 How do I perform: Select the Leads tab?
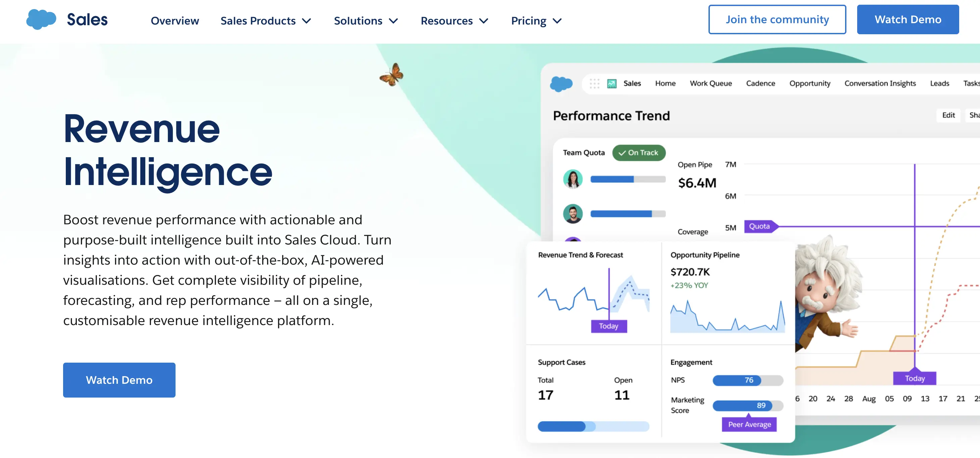(x=939, y=83)
